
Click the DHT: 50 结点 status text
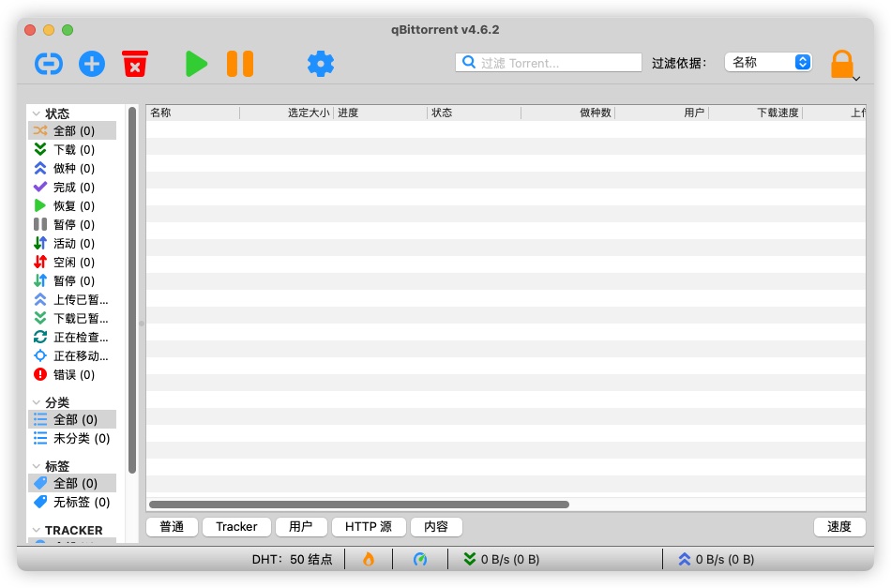click(292, 559)
